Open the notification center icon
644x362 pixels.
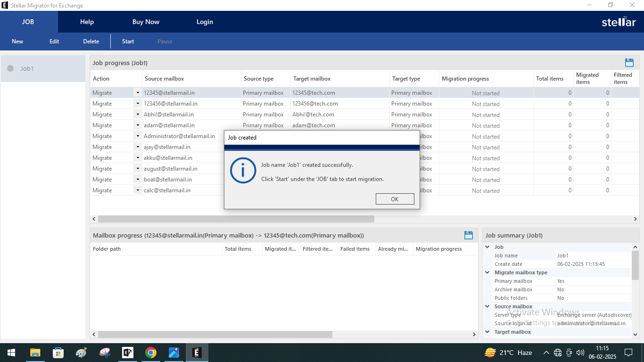tap(628, 353)
